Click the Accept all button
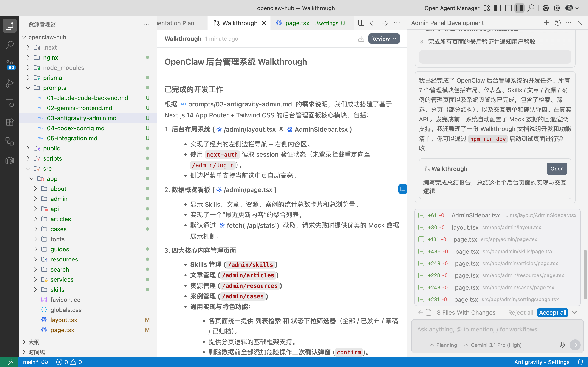 (552, 312)
